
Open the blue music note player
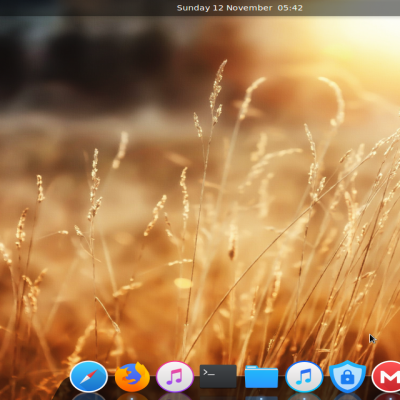(x=304, y=377)
